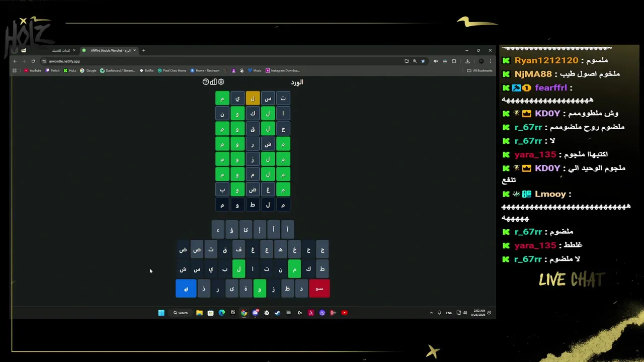644x362 pixels.
Task: Open the red YouTube taskbar icon
Action: coord(344,313)
